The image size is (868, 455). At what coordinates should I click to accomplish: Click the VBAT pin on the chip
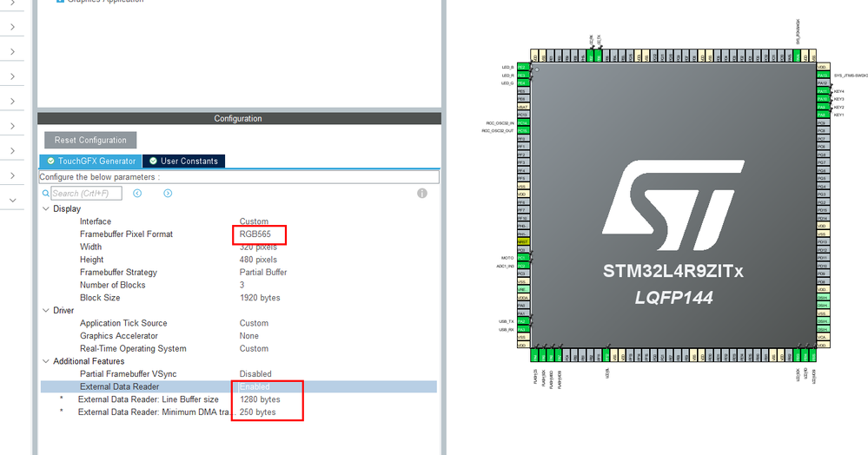point(524,107)
